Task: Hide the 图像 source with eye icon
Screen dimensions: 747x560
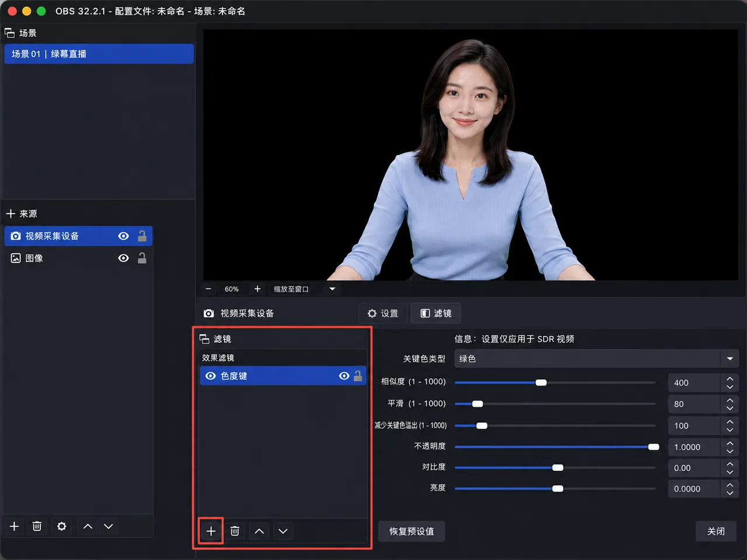Action: pyautogui.click(x=123, y=258)
